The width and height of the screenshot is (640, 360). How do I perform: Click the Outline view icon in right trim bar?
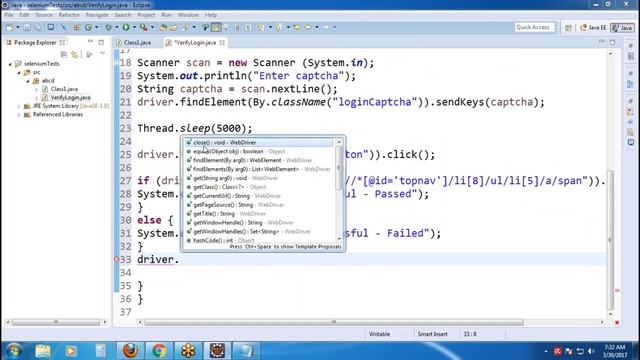631,84
